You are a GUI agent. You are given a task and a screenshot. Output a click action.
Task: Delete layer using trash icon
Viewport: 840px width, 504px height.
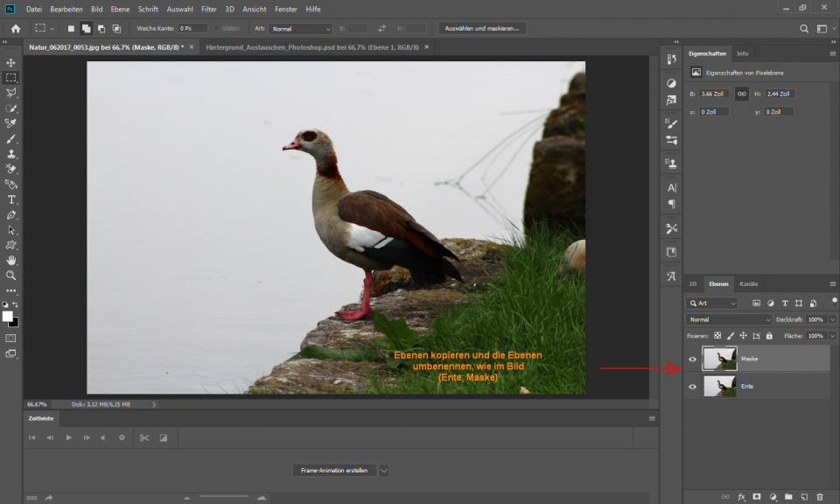(x=819, y=496)
